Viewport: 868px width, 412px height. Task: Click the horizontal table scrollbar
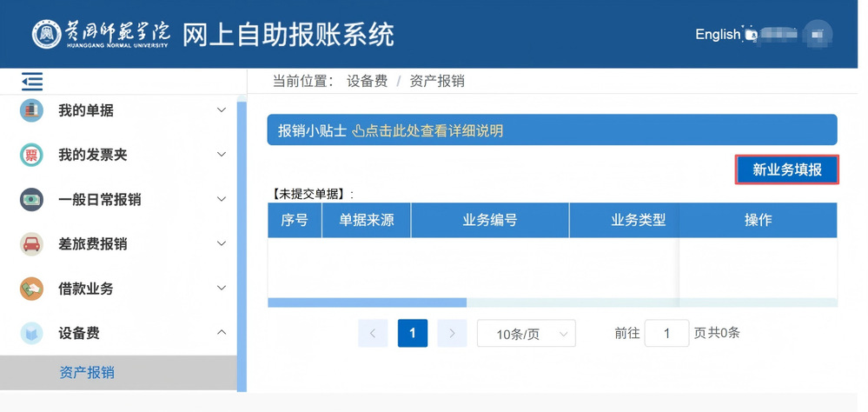point(367,302)
